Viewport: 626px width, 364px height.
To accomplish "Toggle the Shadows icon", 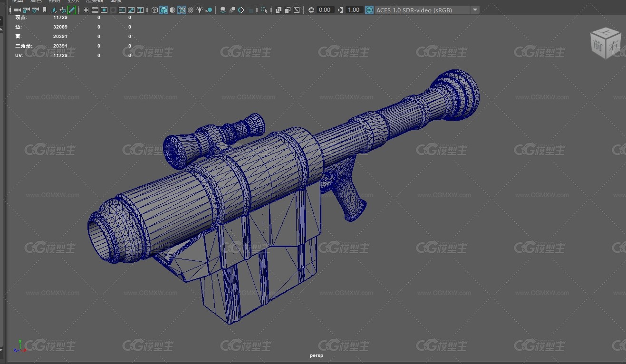I will click(209, 10).
